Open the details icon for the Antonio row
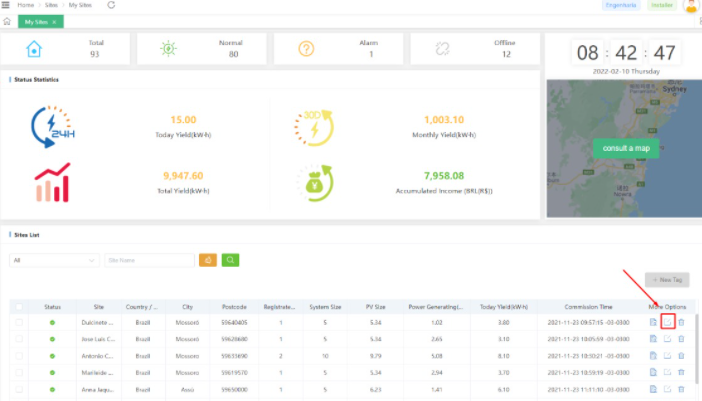 pyautogui.click(x=653, y=356)
